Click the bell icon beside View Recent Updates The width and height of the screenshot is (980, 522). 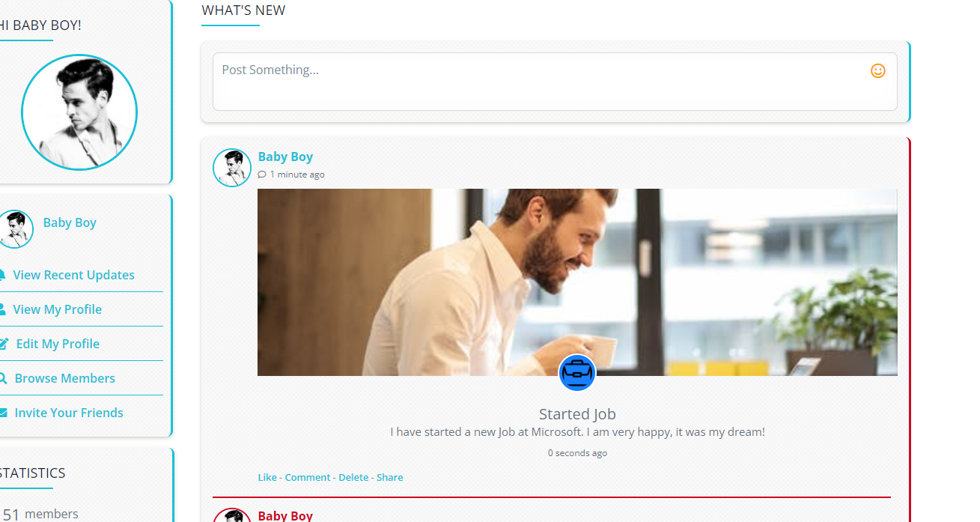(3, 275)
